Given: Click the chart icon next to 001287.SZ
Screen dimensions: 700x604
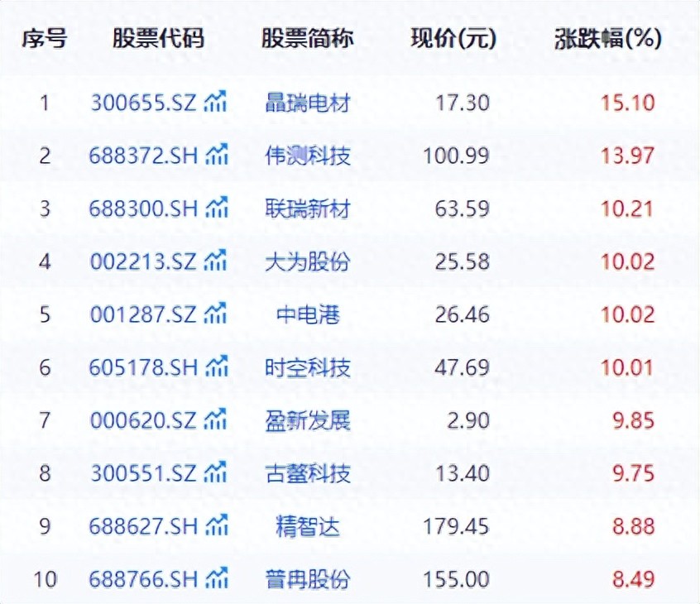Looking at the screenshot, I should click(x=217, y=314).
